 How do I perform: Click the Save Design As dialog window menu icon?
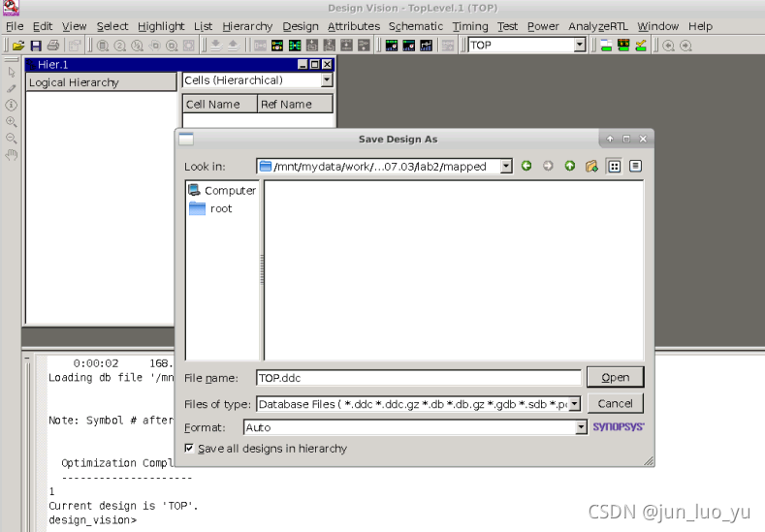point(186,139)
